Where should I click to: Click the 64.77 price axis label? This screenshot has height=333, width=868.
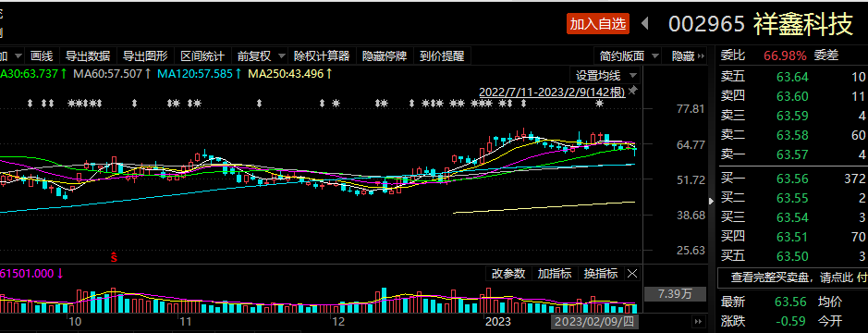coord(691,144)
